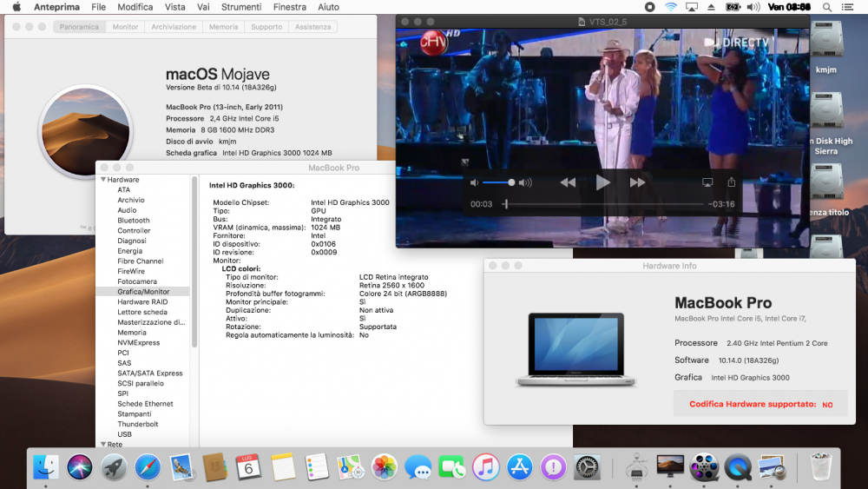This screenshot has width=868, height=489.
Task: Click the Wi-Fi icon in the menu bar
Action: tap(670, 7)
